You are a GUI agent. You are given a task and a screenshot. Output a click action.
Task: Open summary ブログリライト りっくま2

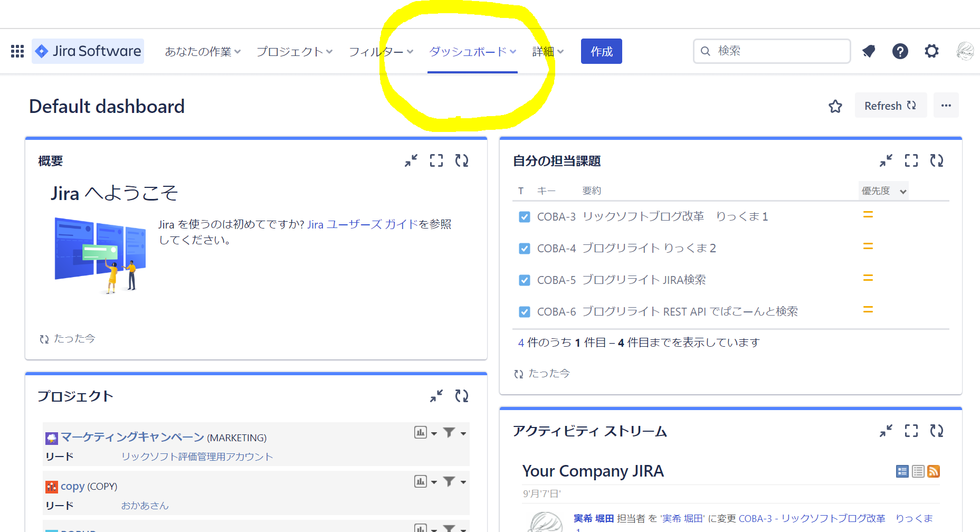click(x=649, y=249)
